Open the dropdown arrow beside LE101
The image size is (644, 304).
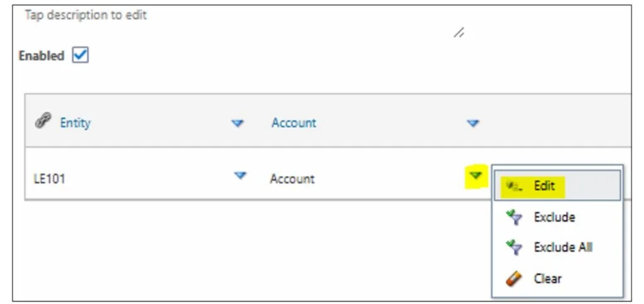pyautogui.click(x=240, y=176)
